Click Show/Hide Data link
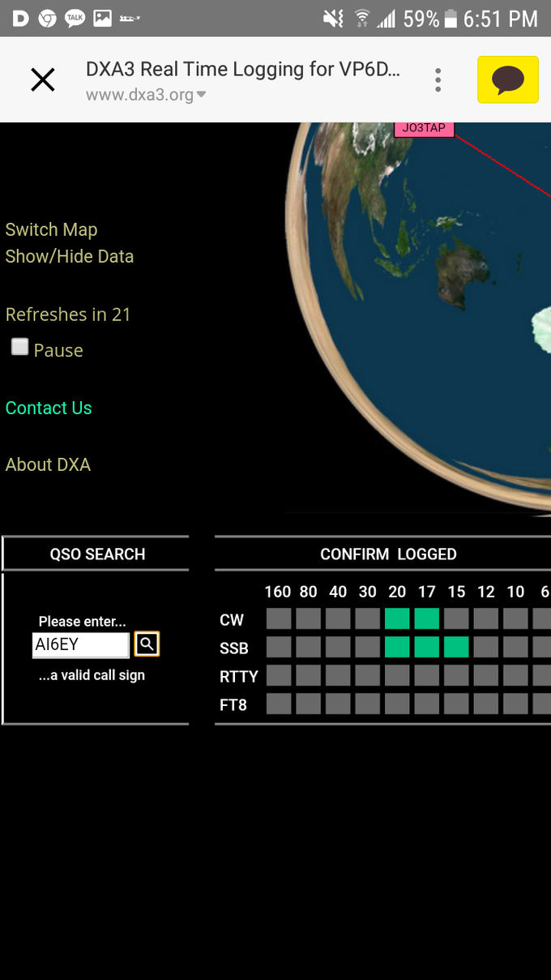551x980 pixels. tap(69, 257)
